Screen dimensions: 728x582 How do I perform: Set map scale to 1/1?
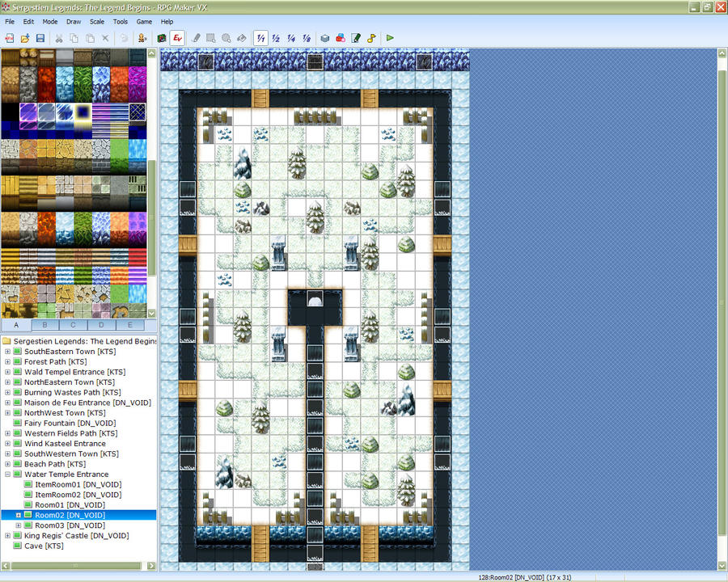(261, 38)
